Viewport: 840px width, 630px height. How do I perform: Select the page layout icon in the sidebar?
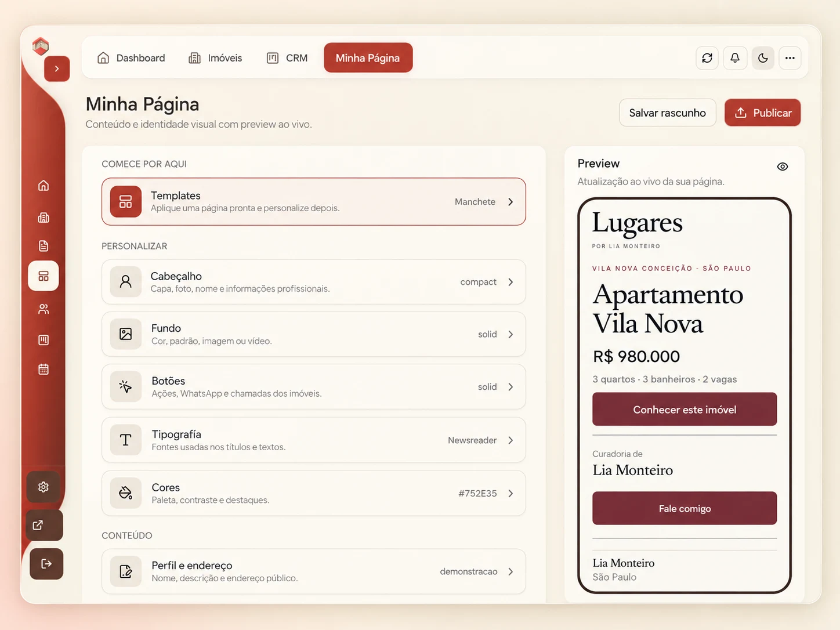[44, 276]
